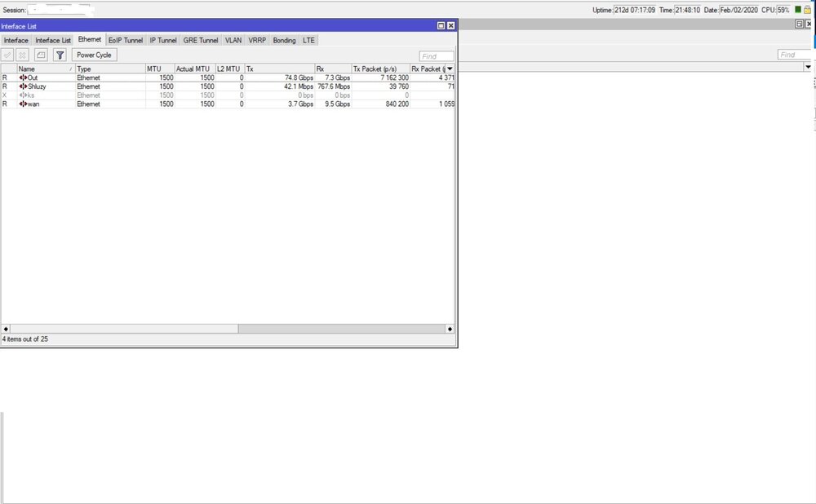This screenshot has width=816, height=504.
Task: Switch to the EoIP Tunnel tab
Action: [x=126, y=39]
